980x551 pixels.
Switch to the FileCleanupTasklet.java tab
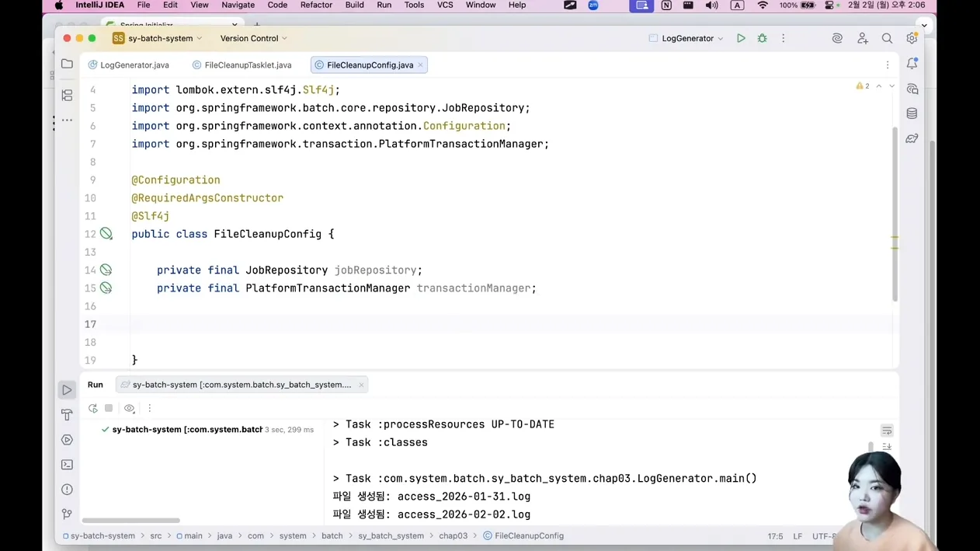click(242, 65)
